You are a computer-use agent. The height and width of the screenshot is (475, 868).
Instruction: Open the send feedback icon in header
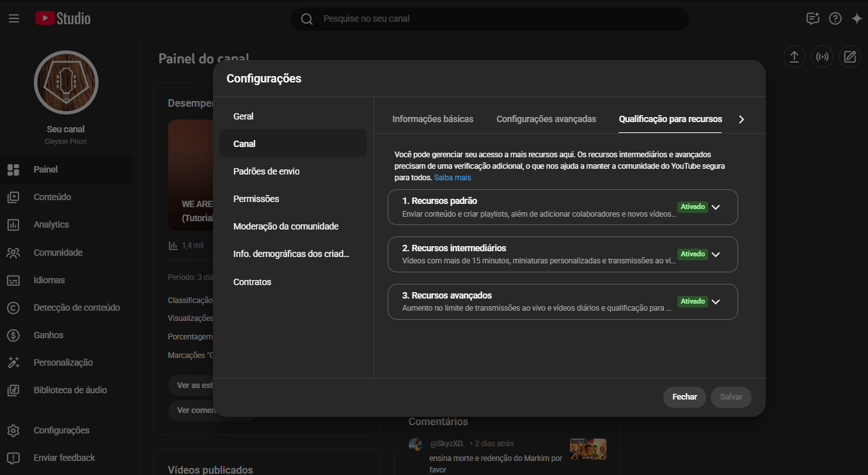812,19
